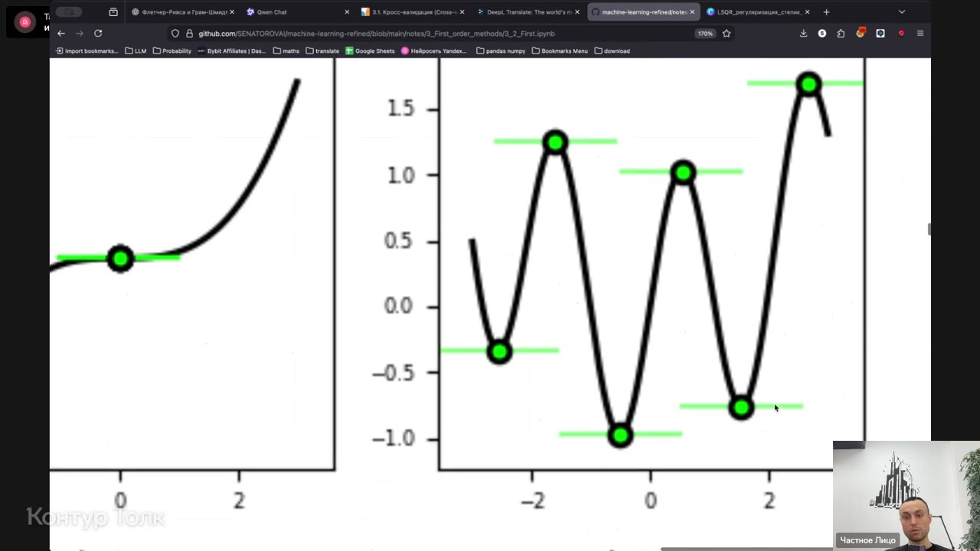Open a new browser tab
980x551 pixels.
(x=826, y=11)
